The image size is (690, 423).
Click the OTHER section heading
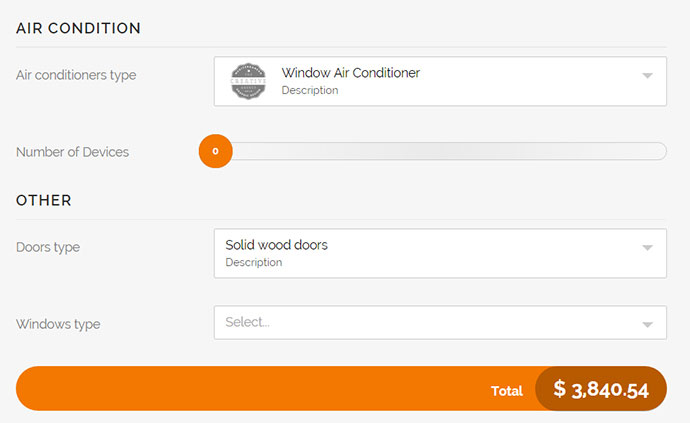point(44,200)
